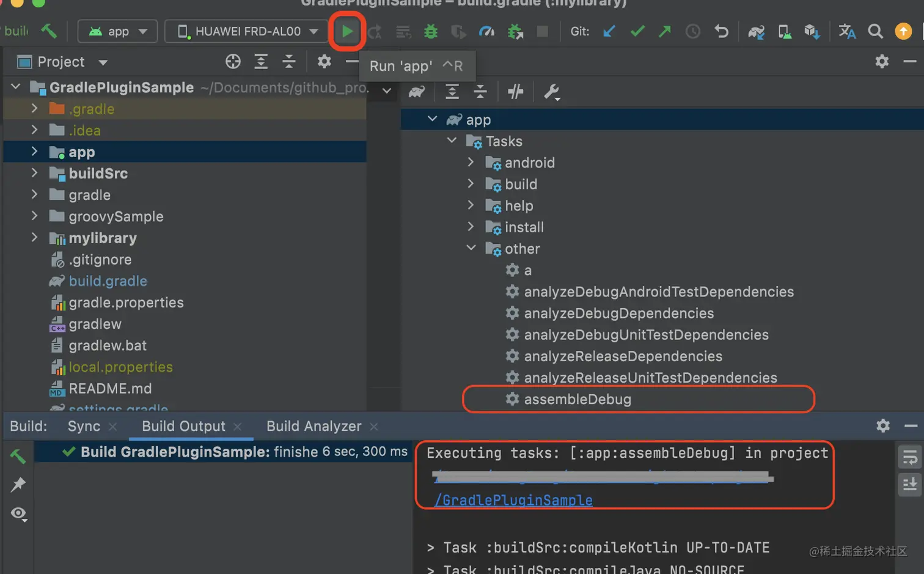924x574 pixels.
Task: Click the orange update arrow icon
Action: [903, 31]
